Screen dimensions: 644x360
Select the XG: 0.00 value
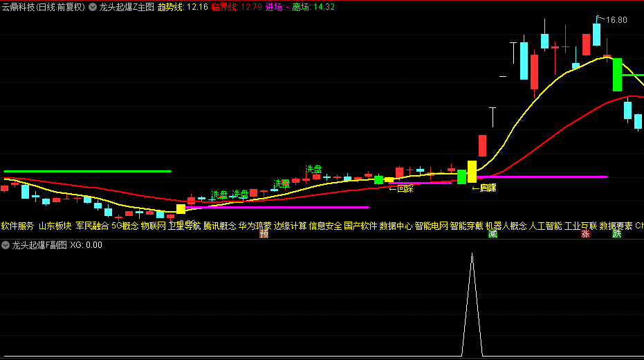pos(86,245)
